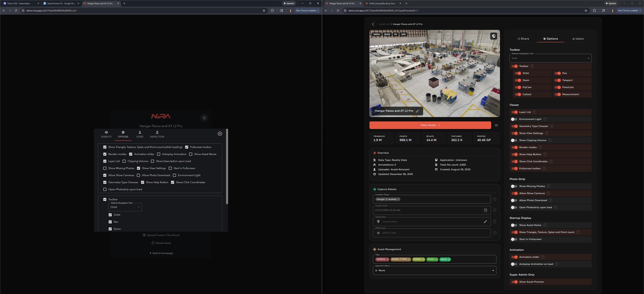Click the 3DGS badge on thumbnail
The height and width of the screenshot is (294, 644).
387,35
